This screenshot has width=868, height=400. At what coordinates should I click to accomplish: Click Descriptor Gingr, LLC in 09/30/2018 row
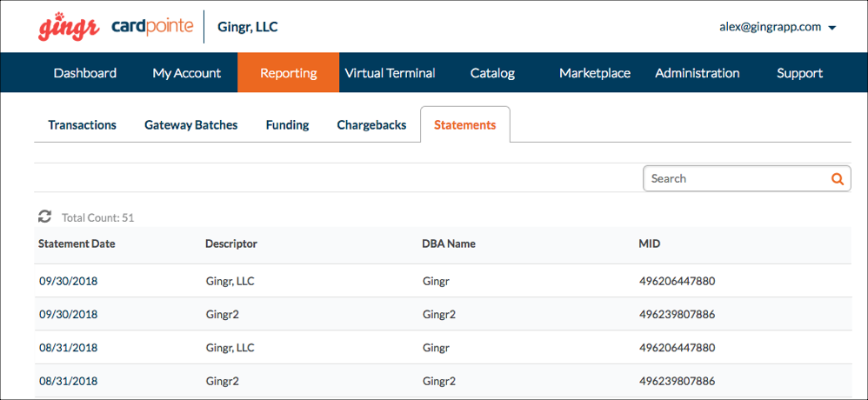(230, 281)
